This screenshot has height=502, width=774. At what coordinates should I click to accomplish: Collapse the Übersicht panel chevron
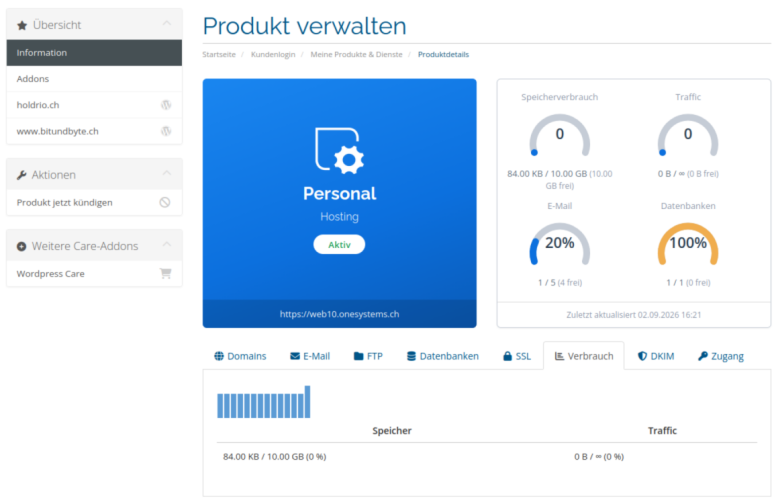167,23
